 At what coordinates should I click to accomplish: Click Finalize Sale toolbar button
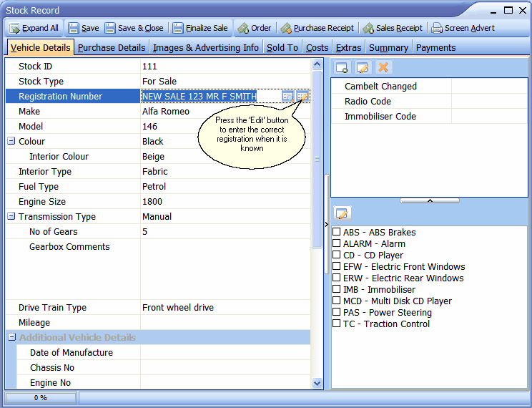tap(199, 28)
